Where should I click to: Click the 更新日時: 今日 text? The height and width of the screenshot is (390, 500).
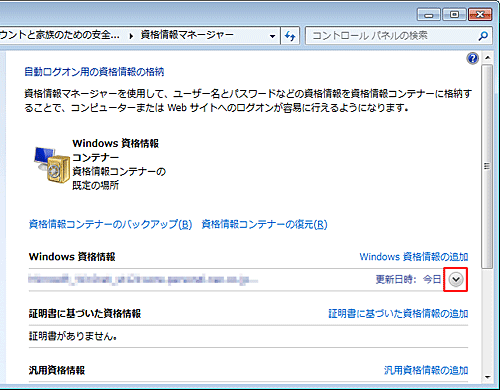[408, 279]
